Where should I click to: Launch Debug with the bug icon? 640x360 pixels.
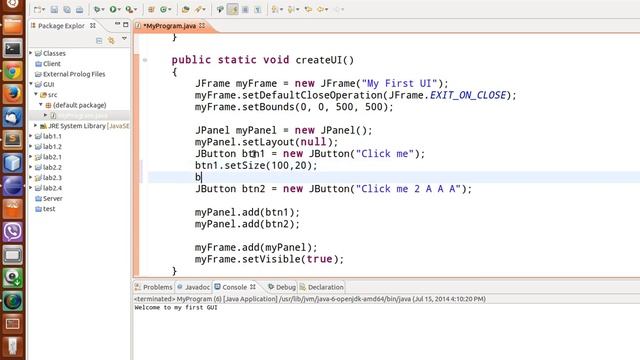pyautogui.click(x=97, y=9)
